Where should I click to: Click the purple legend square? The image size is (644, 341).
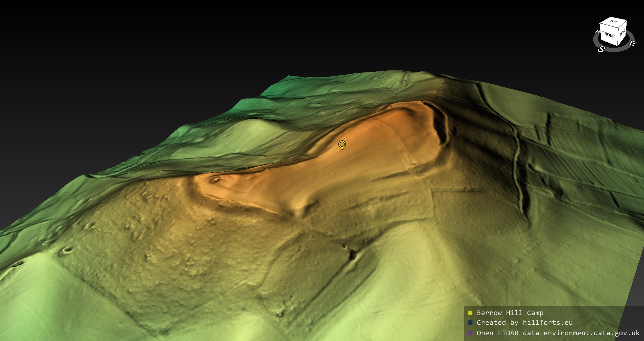470,333
